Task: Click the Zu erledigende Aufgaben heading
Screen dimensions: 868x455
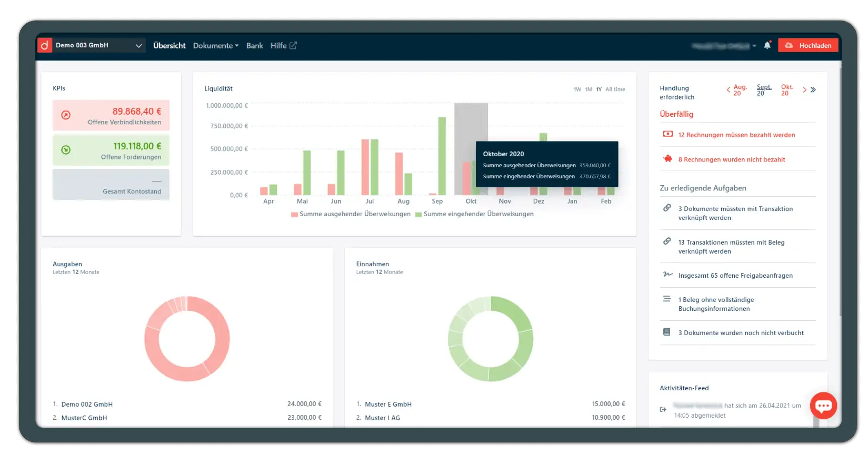Action: pos(703,188)
